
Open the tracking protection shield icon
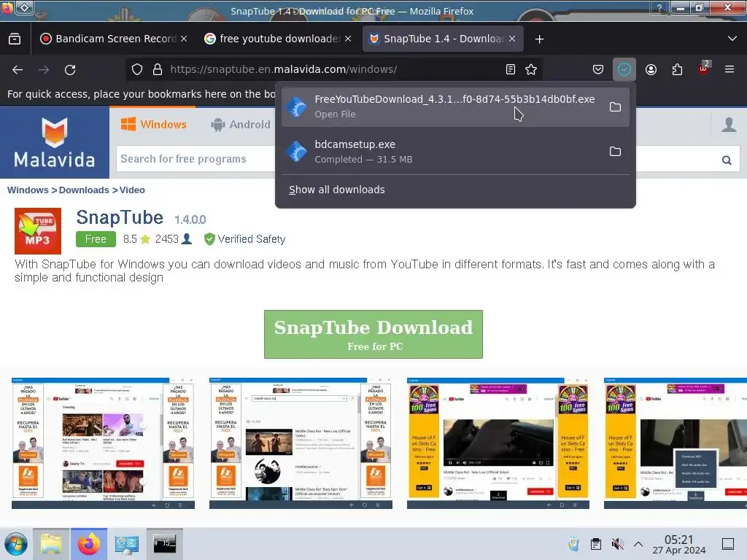click(x=136, y=69)
